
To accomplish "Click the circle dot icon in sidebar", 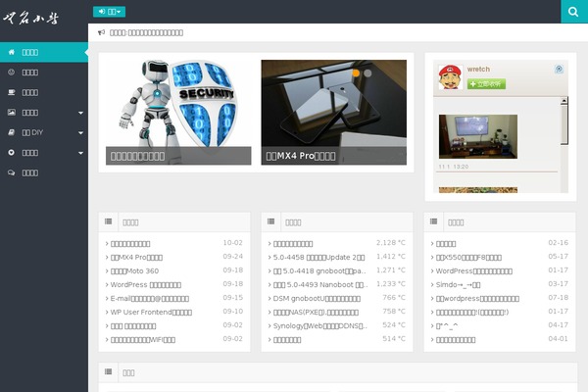I will (x=12, y=152).
